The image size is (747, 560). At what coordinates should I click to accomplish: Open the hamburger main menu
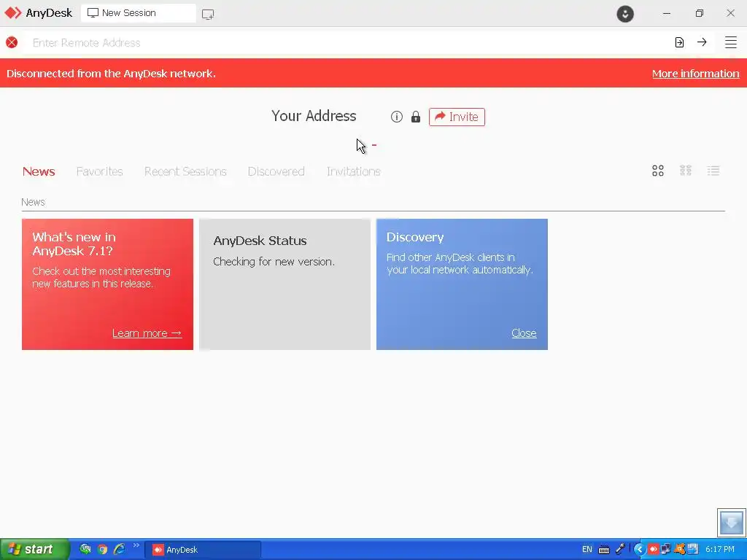point(731,42)
